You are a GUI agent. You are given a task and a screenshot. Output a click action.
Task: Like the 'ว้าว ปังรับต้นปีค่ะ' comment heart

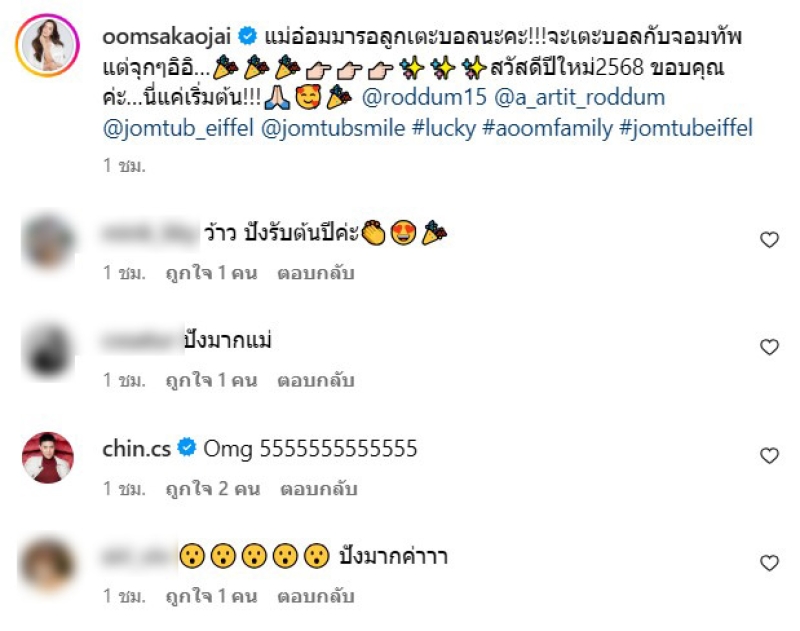[769, 240]
